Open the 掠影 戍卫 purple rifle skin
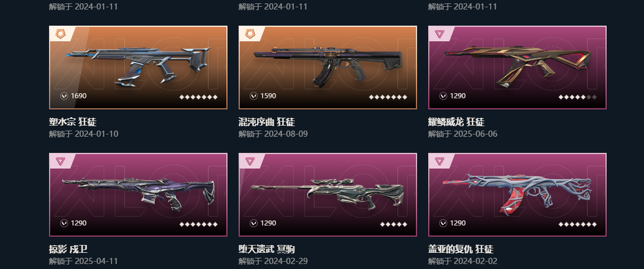The width and height of the screenshot is (644, 269). pos(138,192)
